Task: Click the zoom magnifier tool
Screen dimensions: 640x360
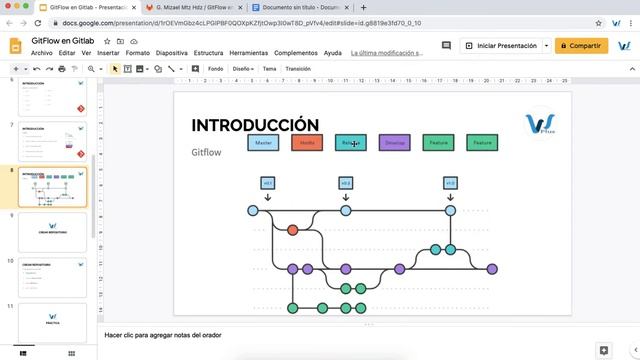Action: pos(91,69)
